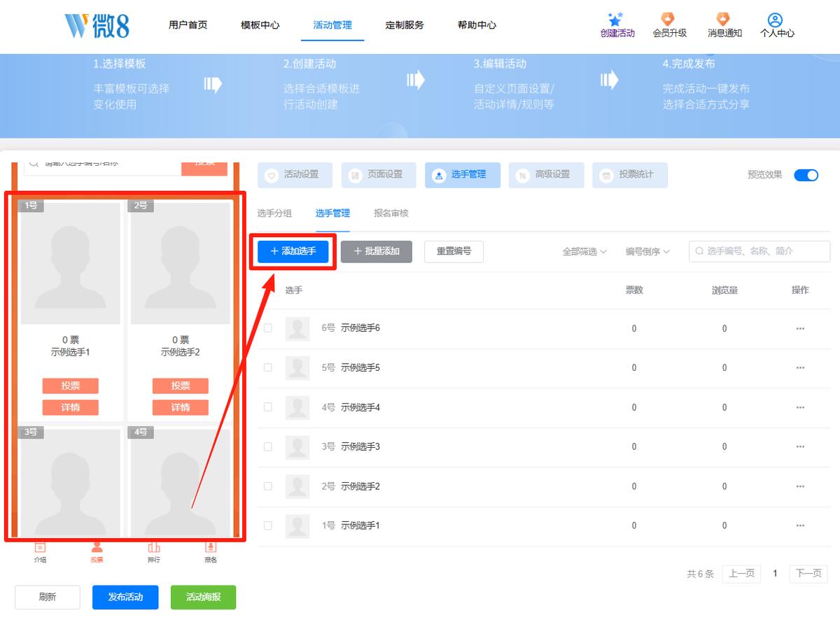Focus the 选手编号、名称、简介 search field
The width and height of the screenshot is (840, 629).
tap(759, 251)
